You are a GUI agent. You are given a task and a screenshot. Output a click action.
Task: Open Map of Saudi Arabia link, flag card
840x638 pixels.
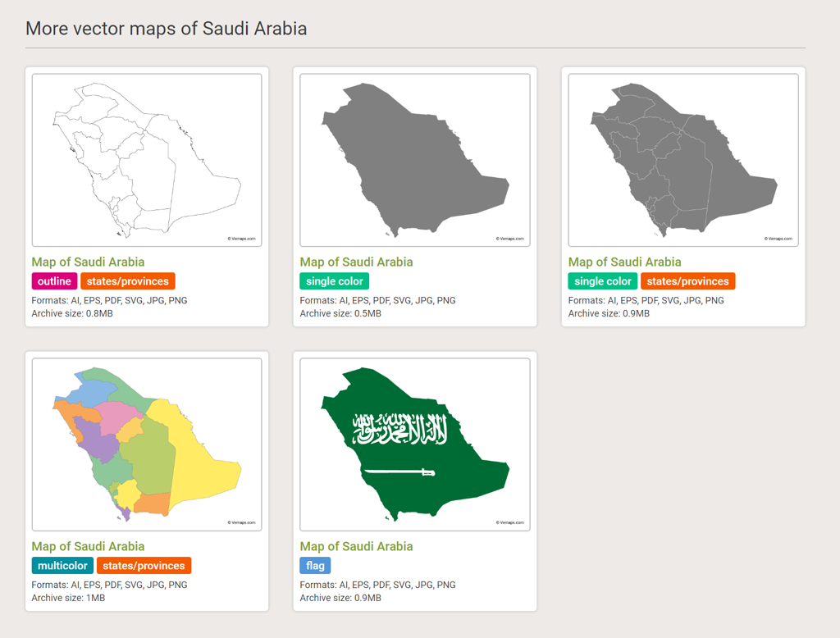click(356, 546)
